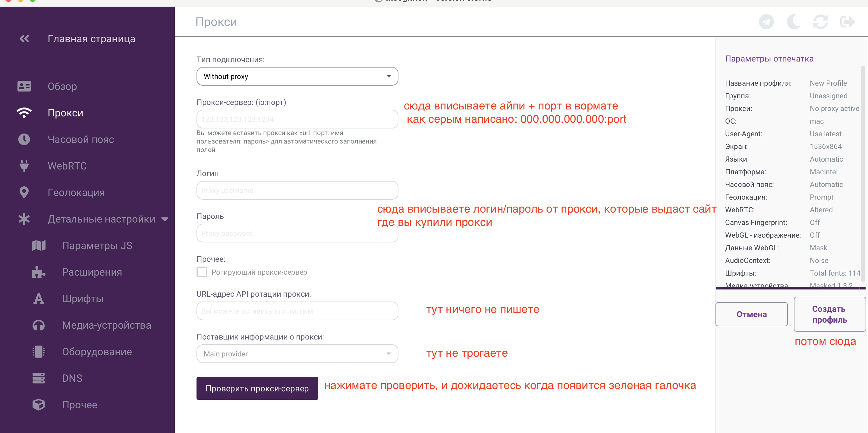Select the Часовой пояс clock icon
Viewport: 868px width, 433px height.
[x=24, y=139]
